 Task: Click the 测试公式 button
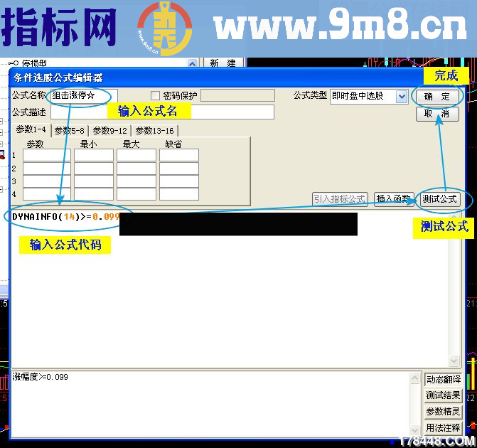click(x=439, y=199)
